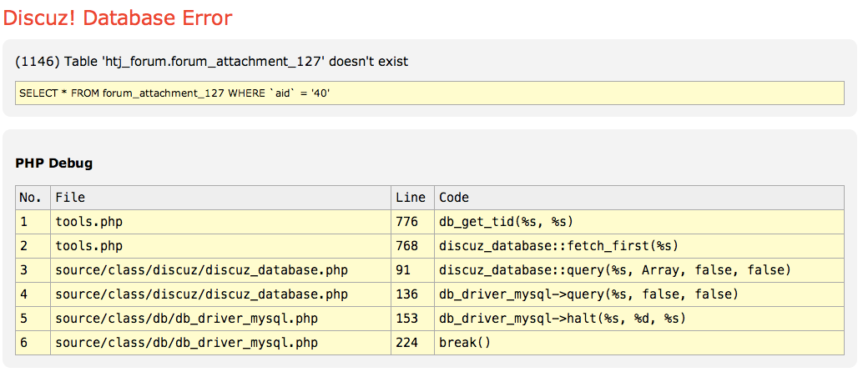Screen dimensions: 868x377
Task: Click the 'Code' column header
Action: [x=639, y=198]
